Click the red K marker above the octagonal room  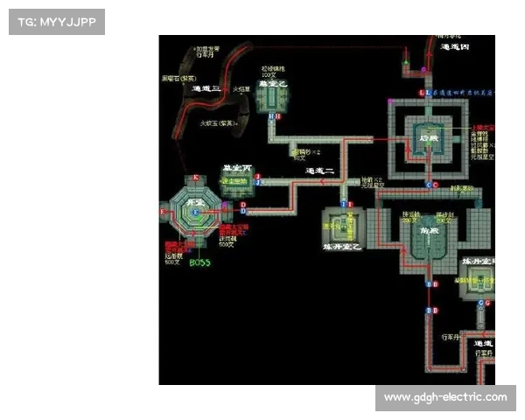click(196, 178)
